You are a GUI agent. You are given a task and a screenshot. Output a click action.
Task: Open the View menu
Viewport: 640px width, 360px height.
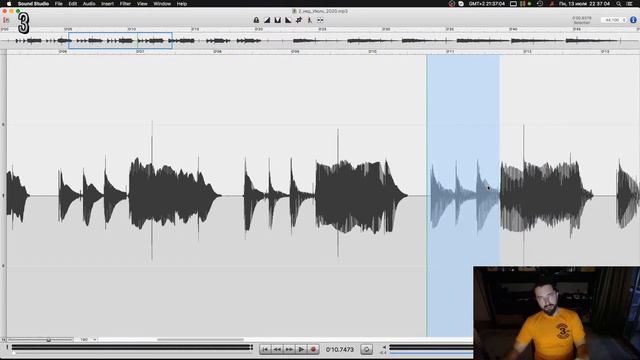click(x=142, y=4)
